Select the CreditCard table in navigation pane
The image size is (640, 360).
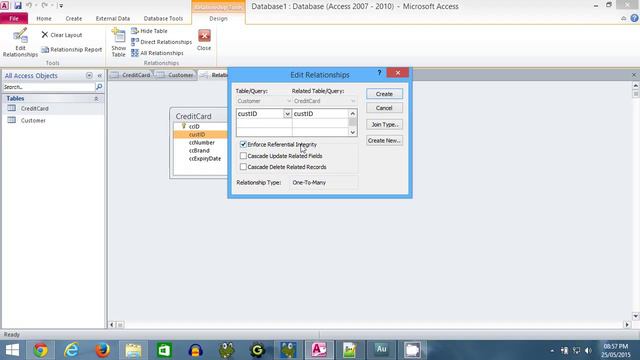click(53, 109)
